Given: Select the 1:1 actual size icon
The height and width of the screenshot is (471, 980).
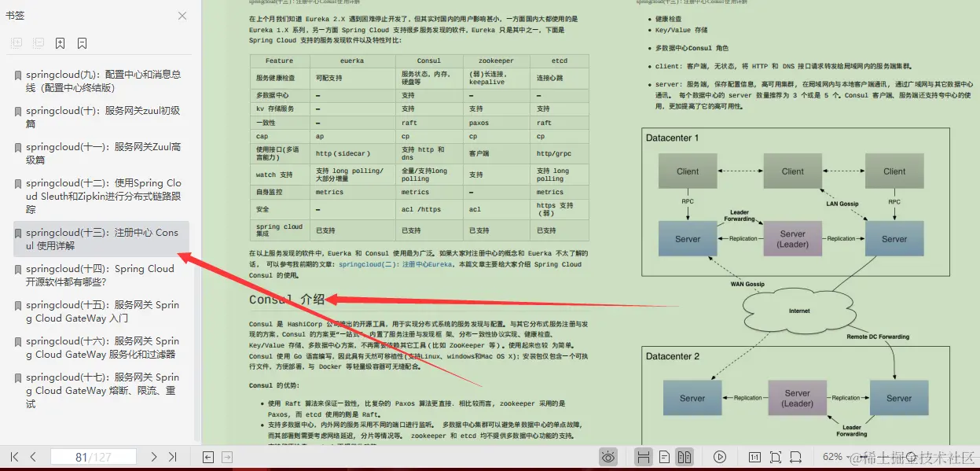Looking at the screenshot, I should click(x=755, y=456).
